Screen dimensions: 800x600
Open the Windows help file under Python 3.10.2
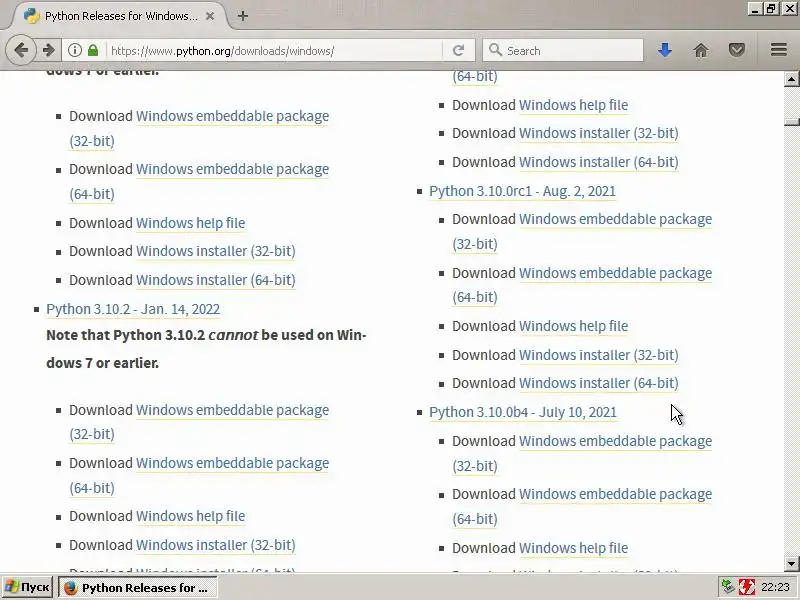click(190, 516)
